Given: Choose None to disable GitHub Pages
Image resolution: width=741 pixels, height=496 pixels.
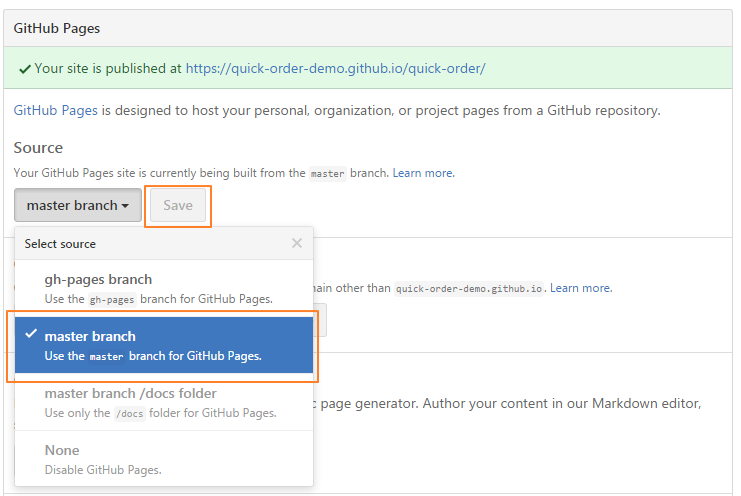Looking at the screenshot, I should tap(164, 459).
